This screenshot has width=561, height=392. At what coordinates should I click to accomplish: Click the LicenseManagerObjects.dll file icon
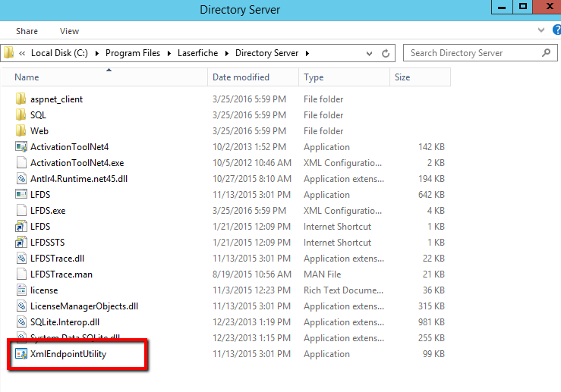(x=21, y=306)
